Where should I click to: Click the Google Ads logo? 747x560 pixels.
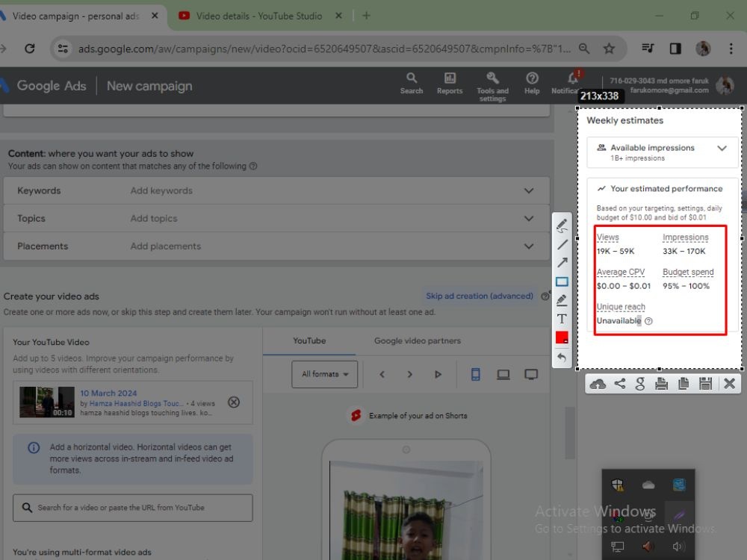[44, 86]
